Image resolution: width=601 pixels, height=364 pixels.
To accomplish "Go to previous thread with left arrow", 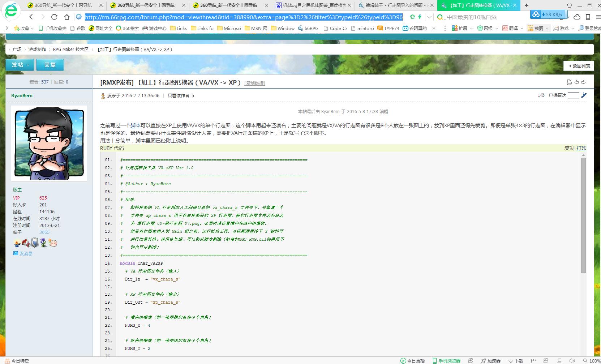I will [576, 82].
